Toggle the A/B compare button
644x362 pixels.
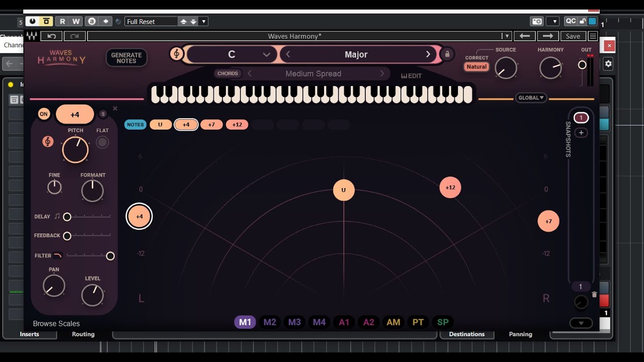[92, 21]
